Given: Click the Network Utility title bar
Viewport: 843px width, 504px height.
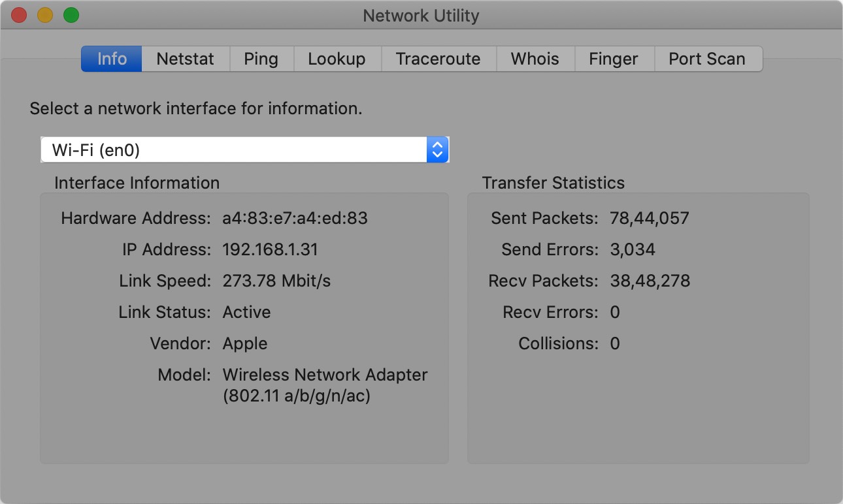Looking at the screenshot, I should click(421, 15).
